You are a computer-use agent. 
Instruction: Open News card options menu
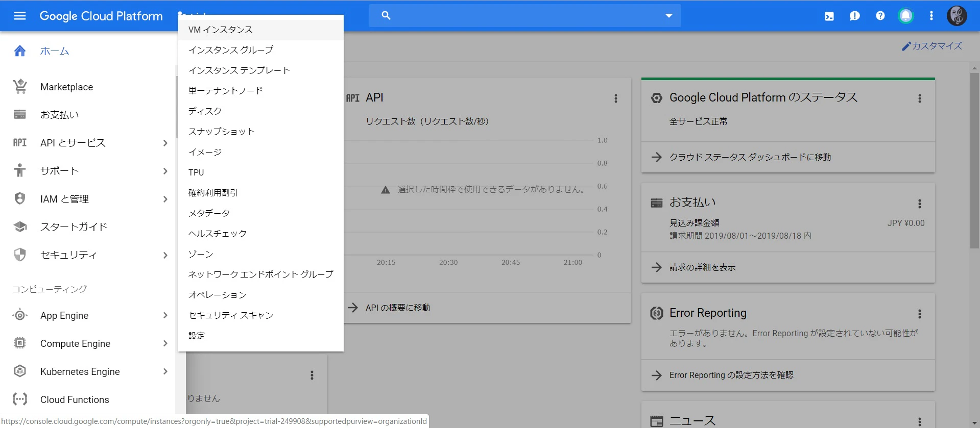[x=920, y=422]
